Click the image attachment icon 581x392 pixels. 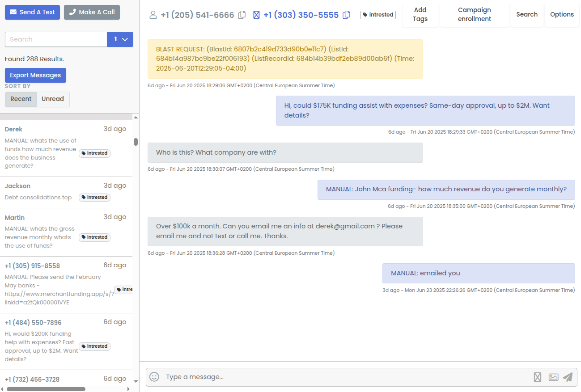point(553,377)
